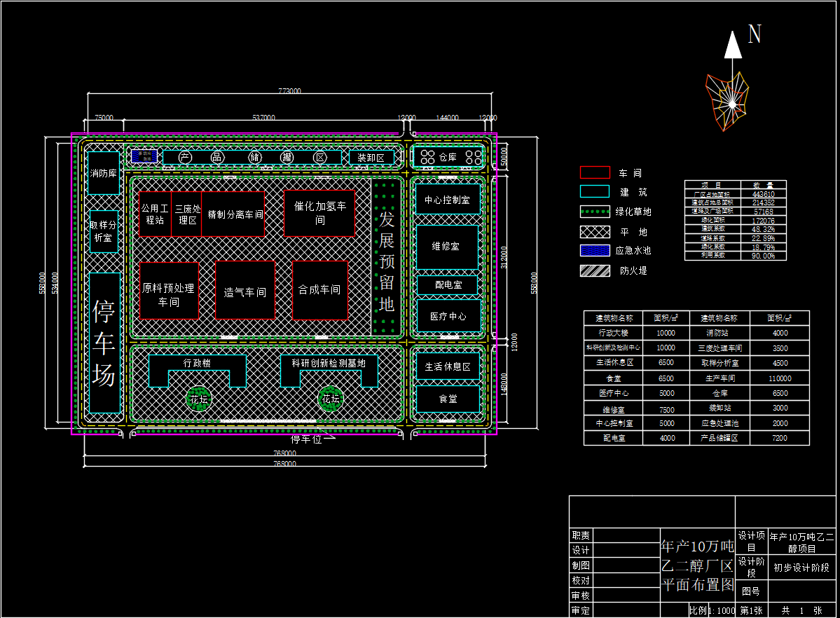Viewport: 840px width, 618px height.
Task: Select the 停车场 parking lot block
Action: point(104,343)
